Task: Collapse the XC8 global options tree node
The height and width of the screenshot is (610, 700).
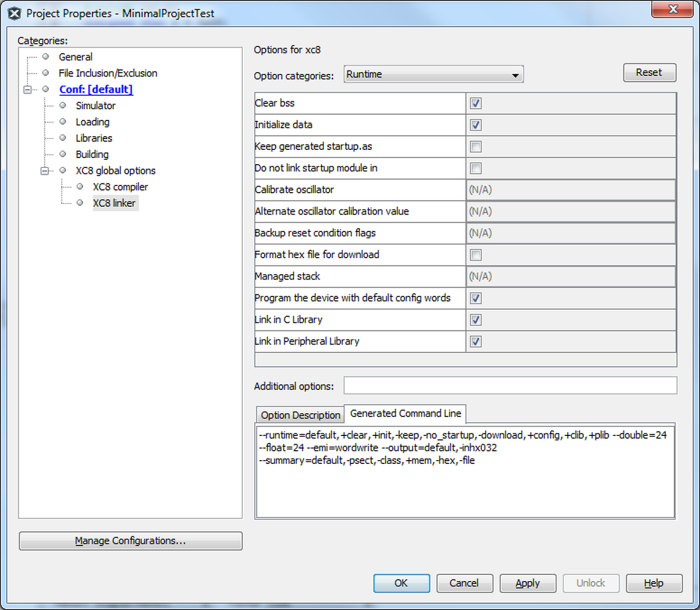Action: click(x=44, y=171)
